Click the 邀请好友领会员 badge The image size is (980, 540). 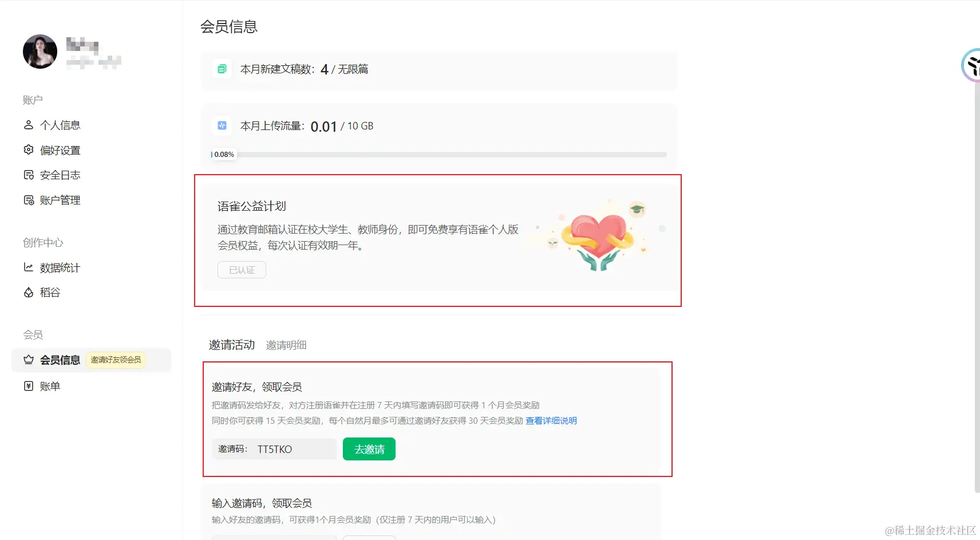116,360
